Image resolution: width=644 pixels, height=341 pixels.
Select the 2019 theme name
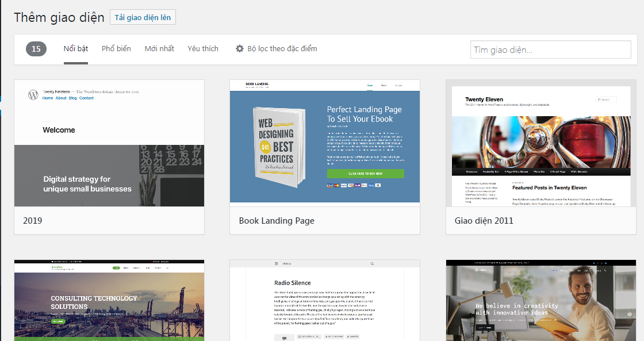[x=32, y=221]
